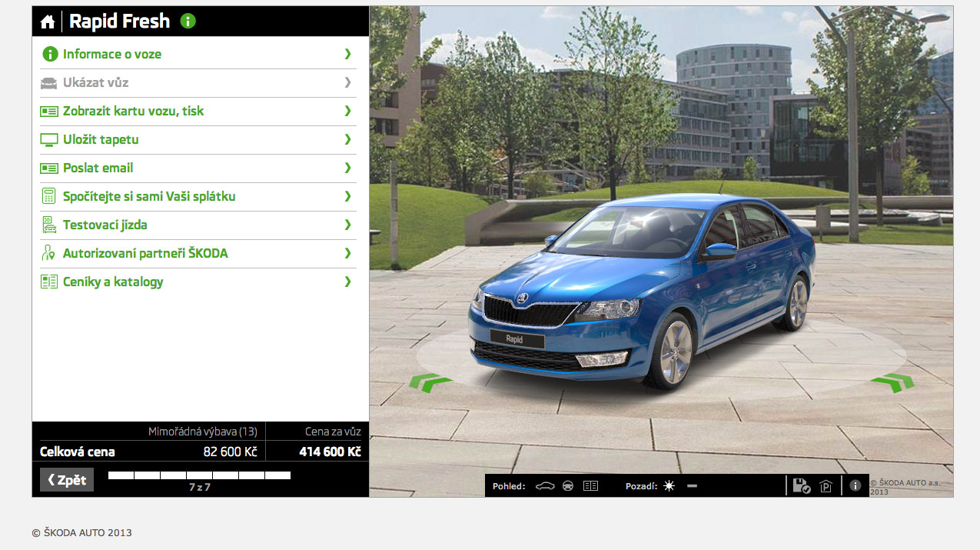
Task: Click the garage parking icon
Action: tap(826, 486)
